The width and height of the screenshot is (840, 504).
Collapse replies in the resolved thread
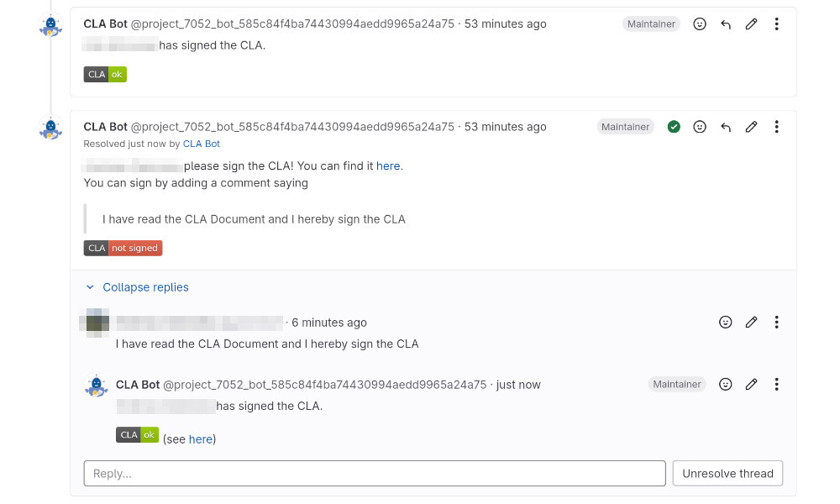[x=137, y=287]
